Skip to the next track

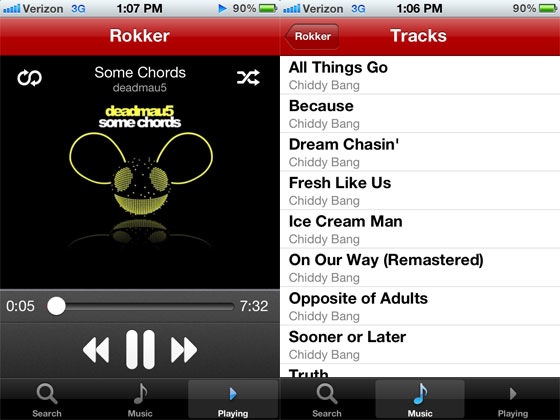pyautogui.click(x=184, y=350)
